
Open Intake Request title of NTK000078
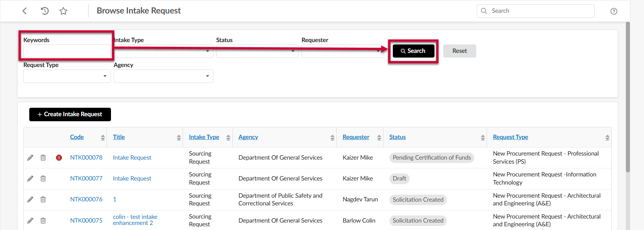click(x=132, y=158)
